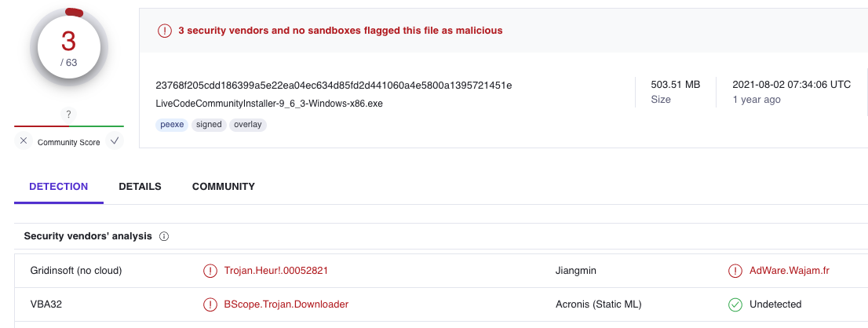
Task: Click the red alert icon beside AdWare.Wajam.fr
Action: pos(735,271)
